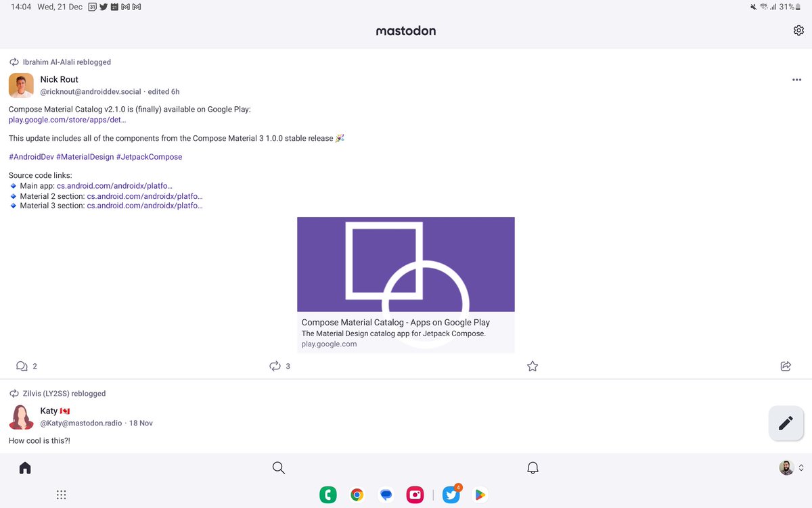The height and width of the screenshot is (508, 812).
Task: Launch the Camera app from taskbar
Action: [x=415, y=494]
